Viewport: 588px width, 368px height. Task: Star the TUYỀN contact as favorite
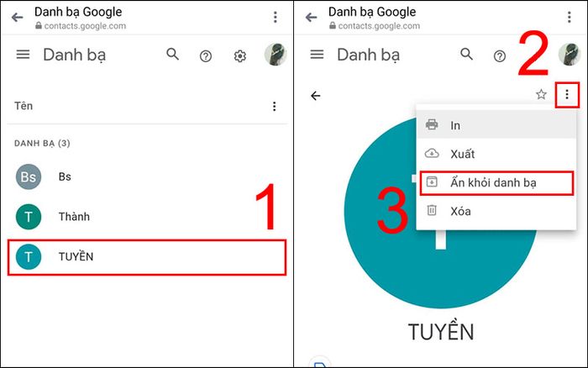click(x=541, y=94)
